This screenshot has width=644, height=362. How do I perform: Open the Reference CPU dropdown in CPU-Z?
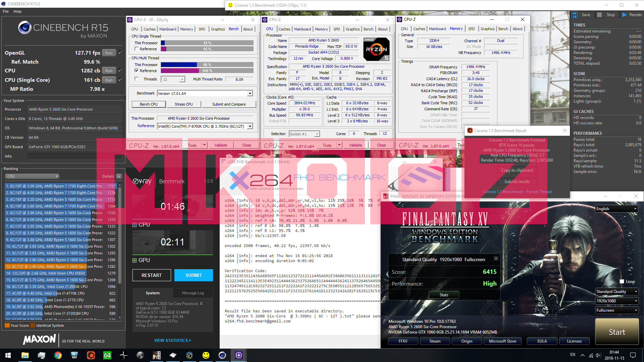point(250,126)
